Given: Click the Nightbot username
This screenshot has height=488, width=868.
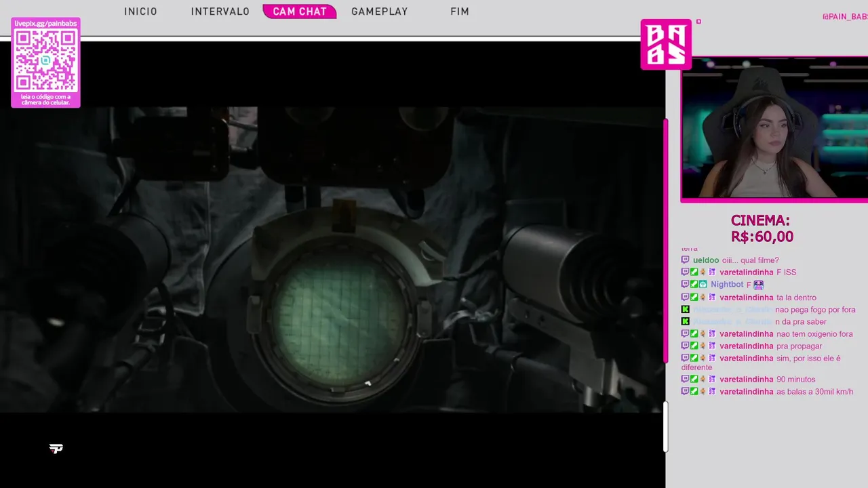Looking at the screenshot, I should click(727, 285).
